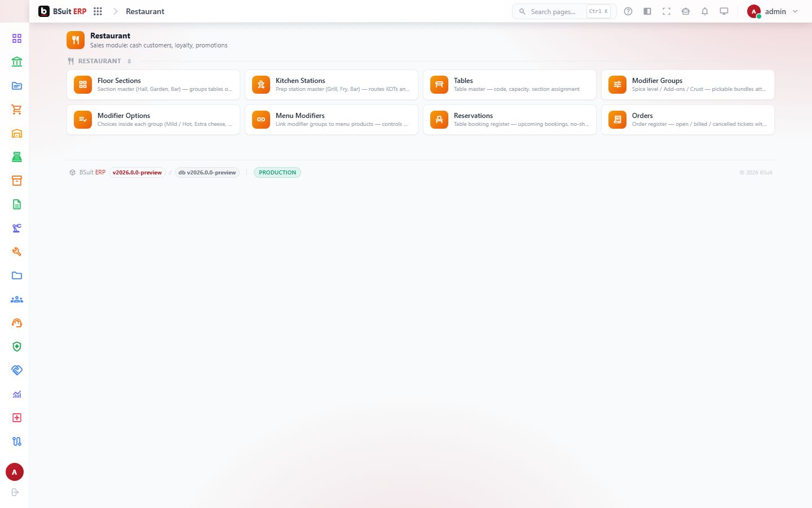This screenshot has height=508, width=812.
Task: Open the Menu Modifiers card
Action: (332, 120)
